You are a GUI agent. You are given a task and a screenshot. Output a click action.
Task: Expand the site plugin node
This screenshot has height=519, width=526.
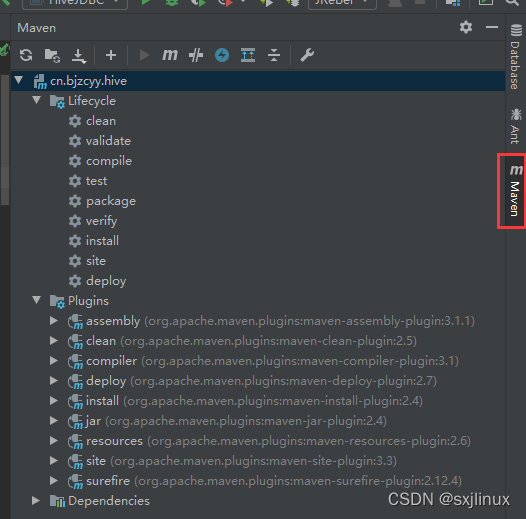(54, 461)
